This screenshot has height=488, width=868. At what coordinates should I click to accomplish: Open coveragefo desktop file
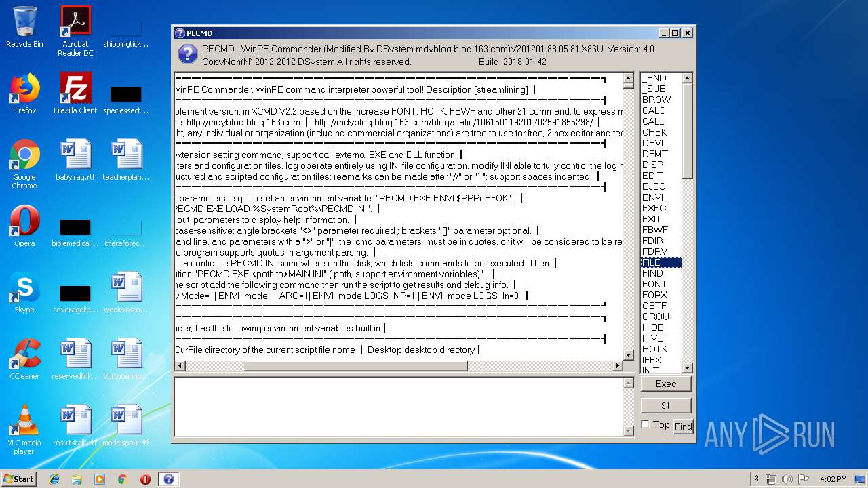pyautogui.click(x=75, y=298)
